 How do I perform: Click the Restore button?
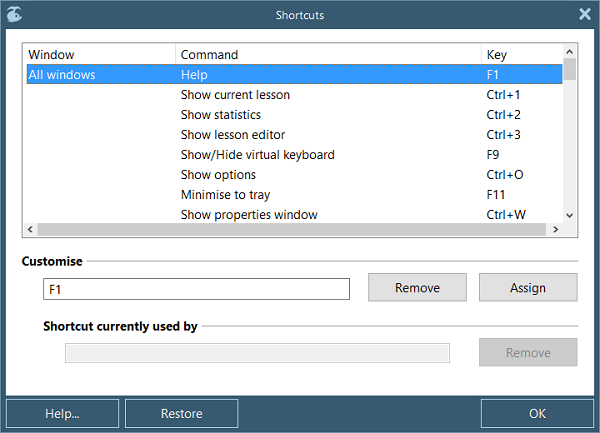point(181,413)
